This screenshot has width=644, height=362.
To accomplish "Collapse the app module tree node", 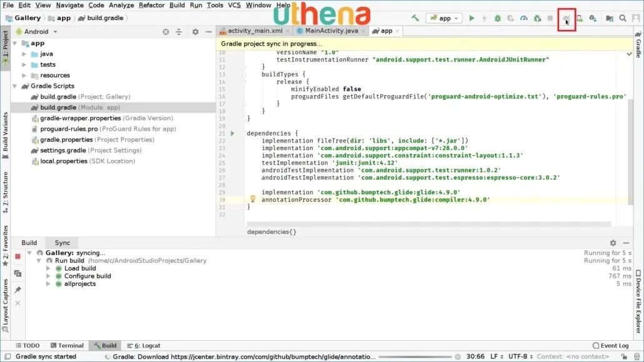I will pos(15,43).
